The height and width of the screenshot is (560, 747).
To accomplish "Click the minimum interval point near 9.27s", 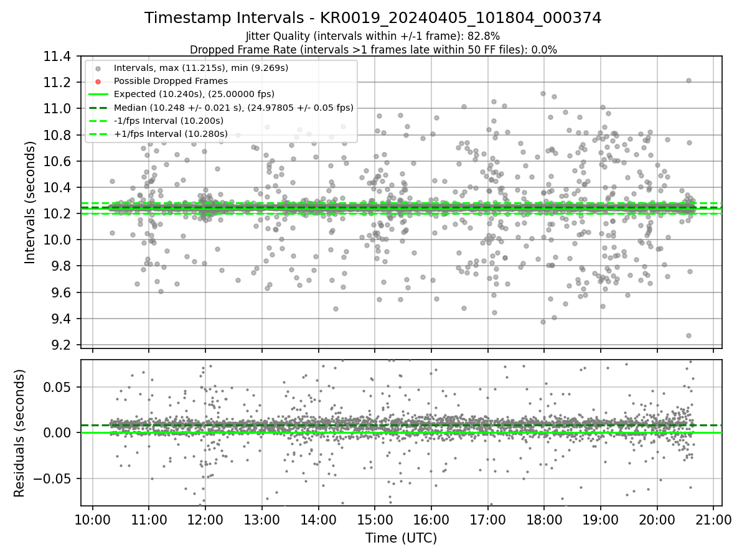I will click(688, 335).
